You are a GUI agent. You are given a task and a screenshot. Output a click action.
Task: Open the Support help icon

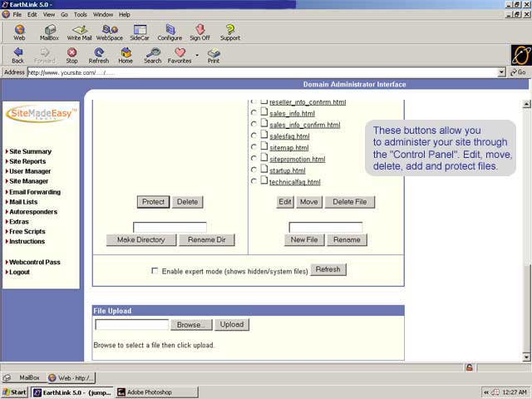click(x=230, y=32)
